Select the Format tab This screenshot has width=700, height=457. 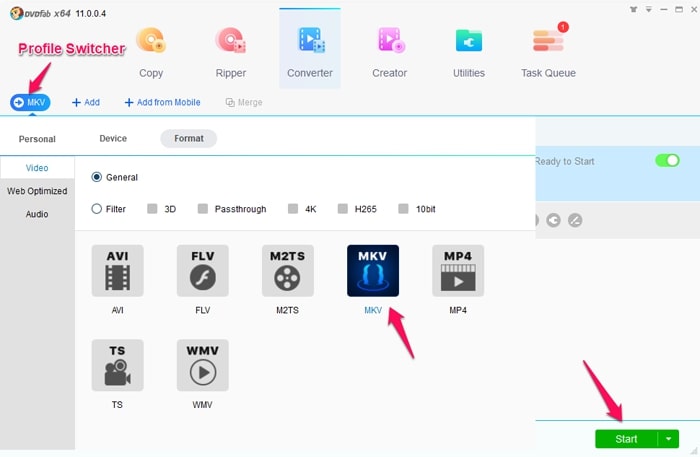(189, 138)
